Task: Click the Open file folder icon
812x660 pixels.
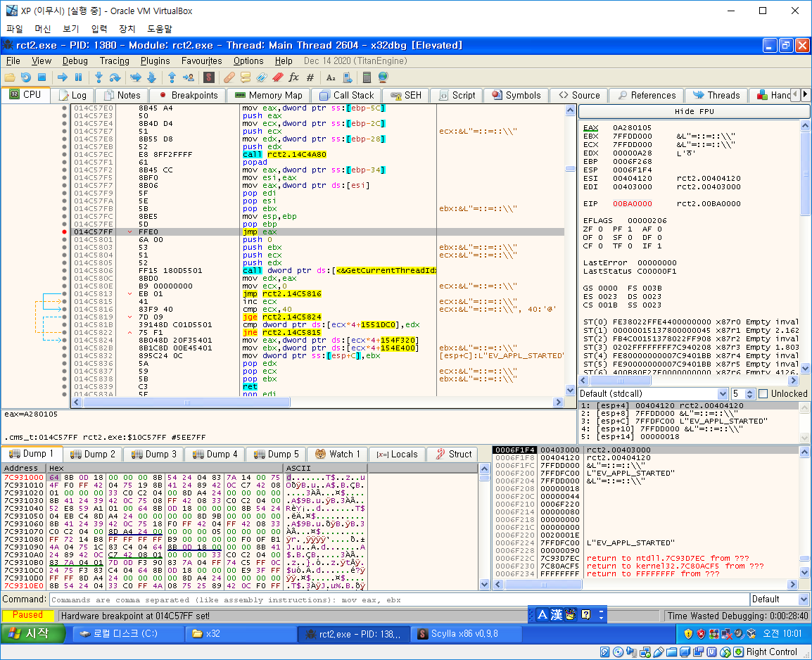Action: click(9, 77)
